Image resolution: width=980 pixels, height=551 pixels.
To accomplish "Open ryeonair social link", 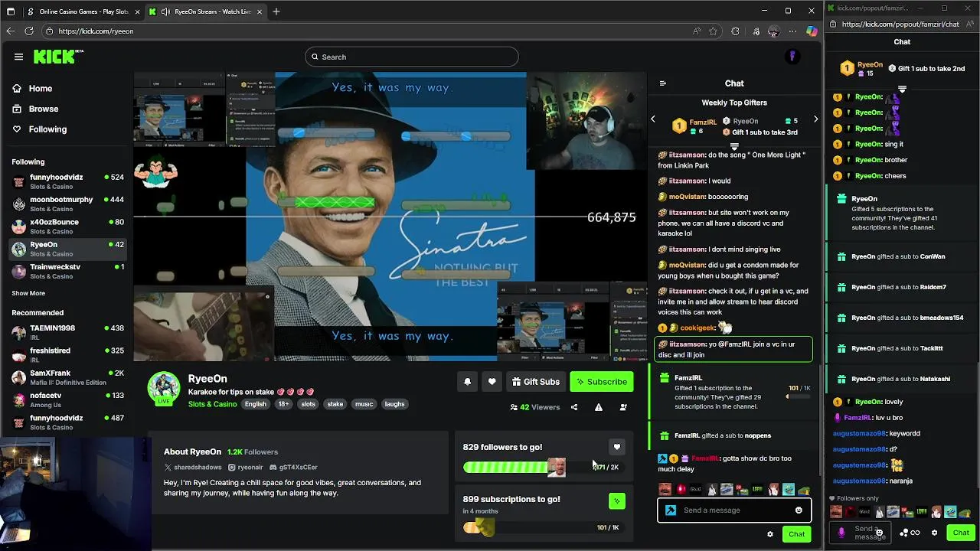I will 245,467.
